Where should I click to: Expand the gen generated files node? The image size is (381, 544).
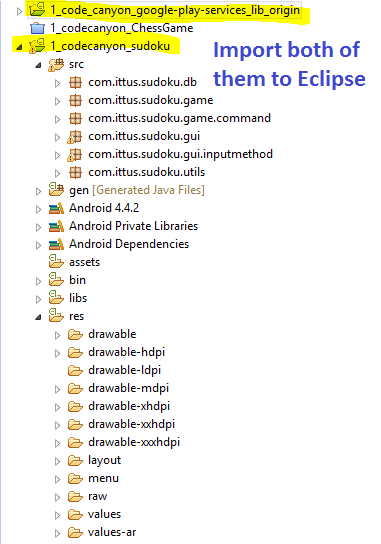39,191
